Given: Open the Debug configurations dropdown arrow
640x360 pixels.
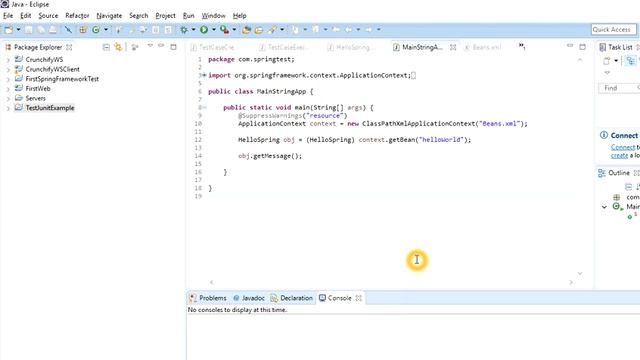Looking at the screenshot, I should point(193,30).
